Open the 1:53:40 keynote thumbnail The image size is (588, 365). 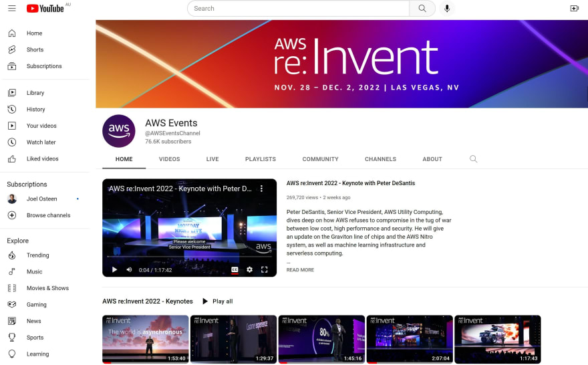146,339
